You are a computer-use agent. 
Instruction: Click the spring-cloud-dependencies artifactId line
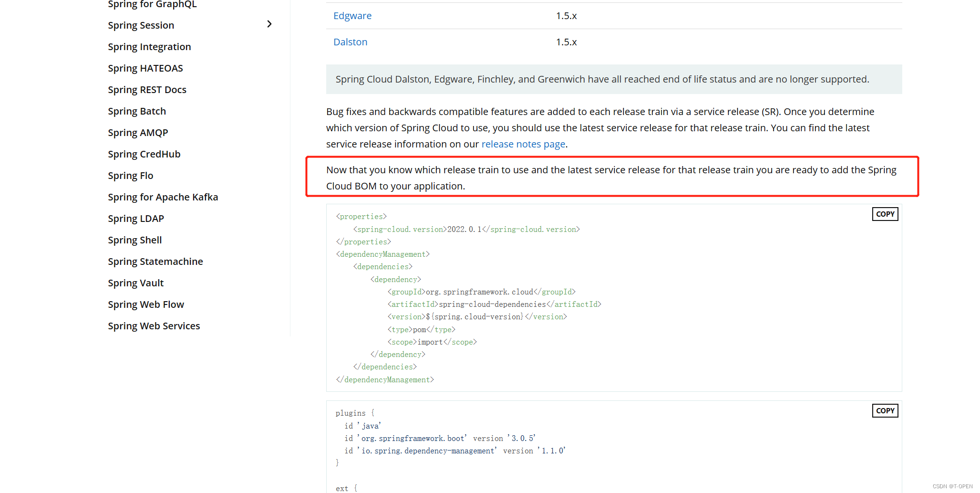[494, 304]
